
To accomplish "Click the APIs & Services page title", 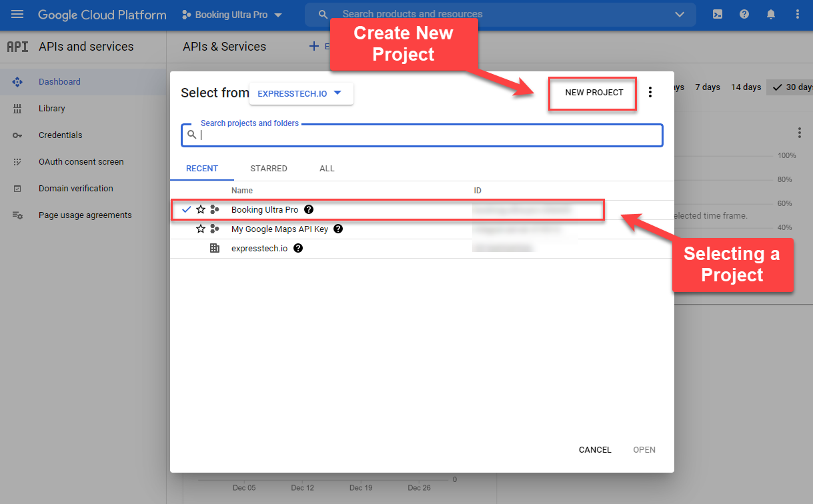I will click(224, 47).
